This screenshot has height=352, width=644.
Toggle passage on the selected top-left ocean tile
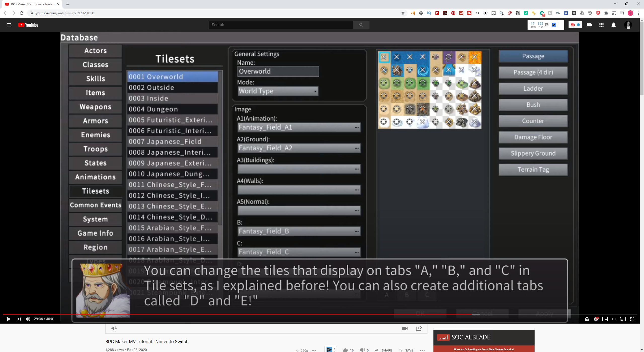(384, 57)
